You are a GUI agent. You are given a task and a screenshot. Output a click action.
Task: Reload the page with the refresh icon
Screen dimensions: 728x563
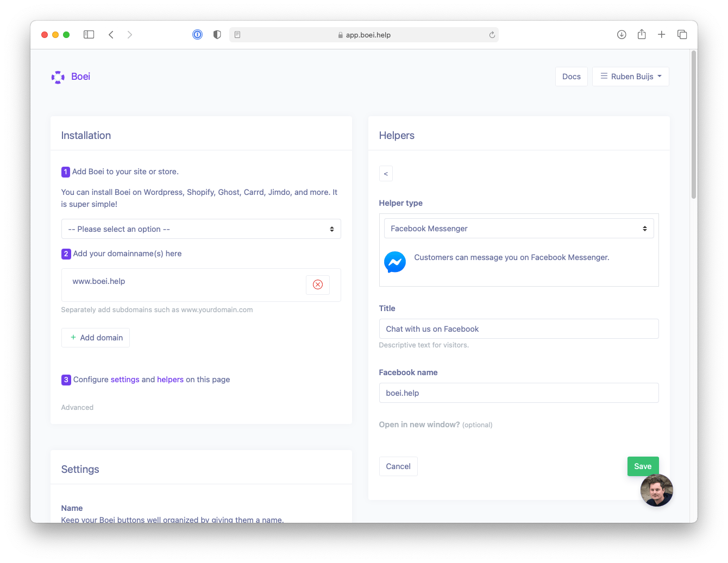pos(492,35)
